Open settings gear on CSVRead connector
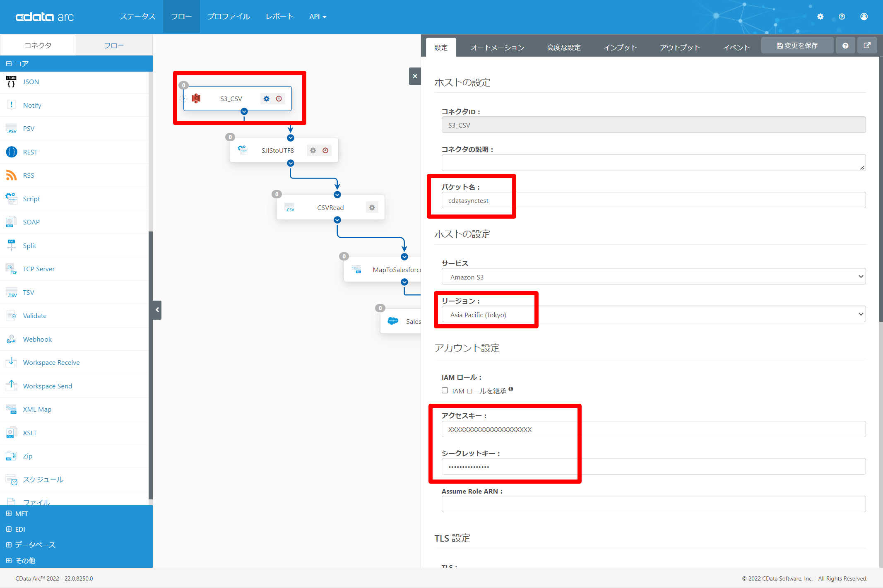 372,207
